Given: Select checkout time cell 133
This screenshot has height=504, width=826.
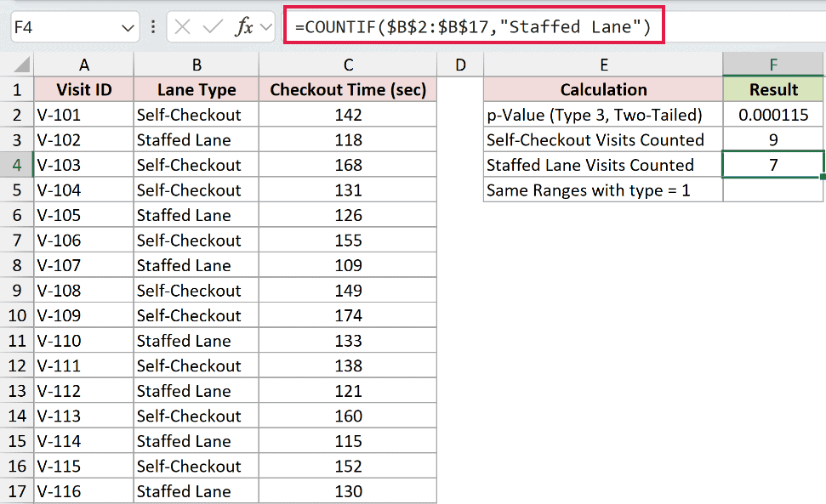Looking at the screenshot, I should 348,340.
